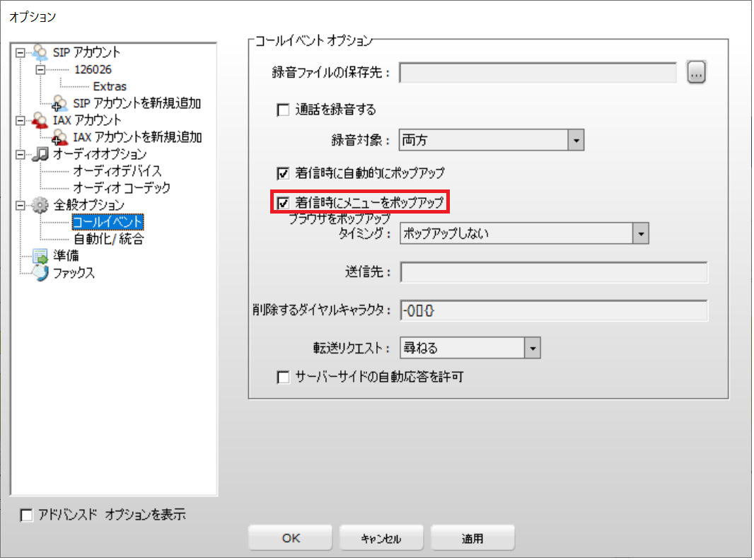Click the ファックス phone icon
Image resolution: width=754 pixels, height=560 pixels.
pyautogui.click(x=40, y=273)
